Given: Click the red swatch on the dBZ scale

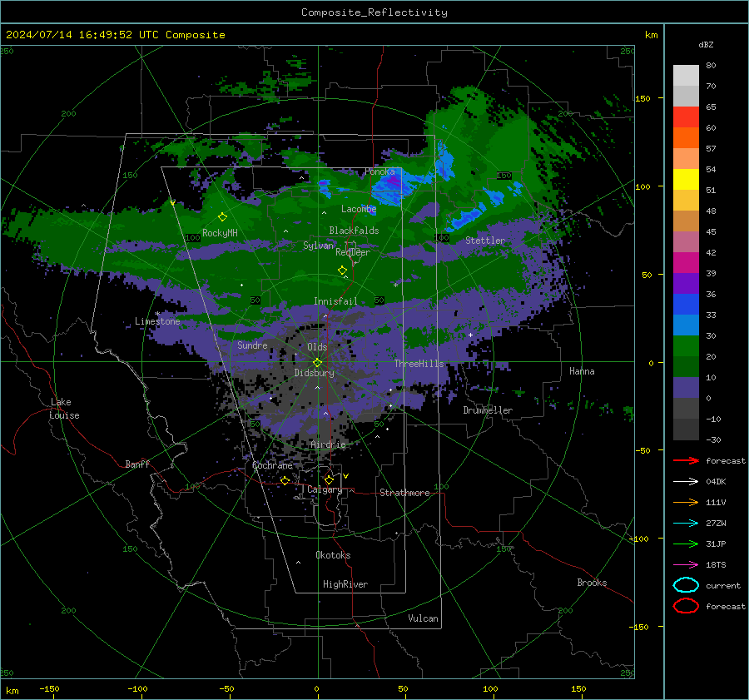Looking at the screenshot, I should tap(686, 117).
